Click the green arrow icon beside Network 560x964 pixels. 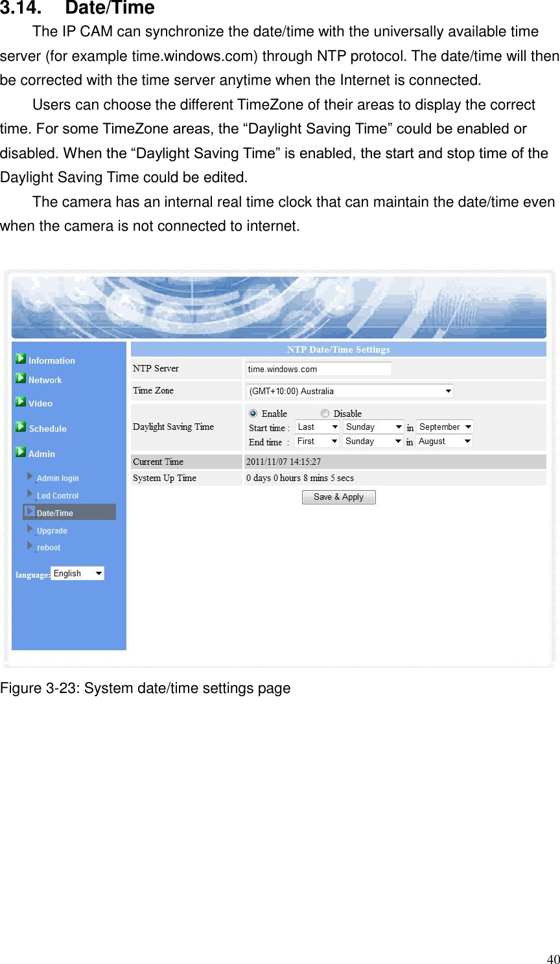21,379
